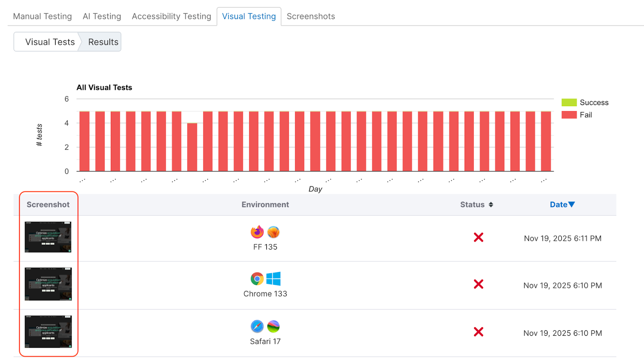This screenshot has height=361, width=644.
Task: Click the red fail X for Chrome 133
Action: coord(478,285)
